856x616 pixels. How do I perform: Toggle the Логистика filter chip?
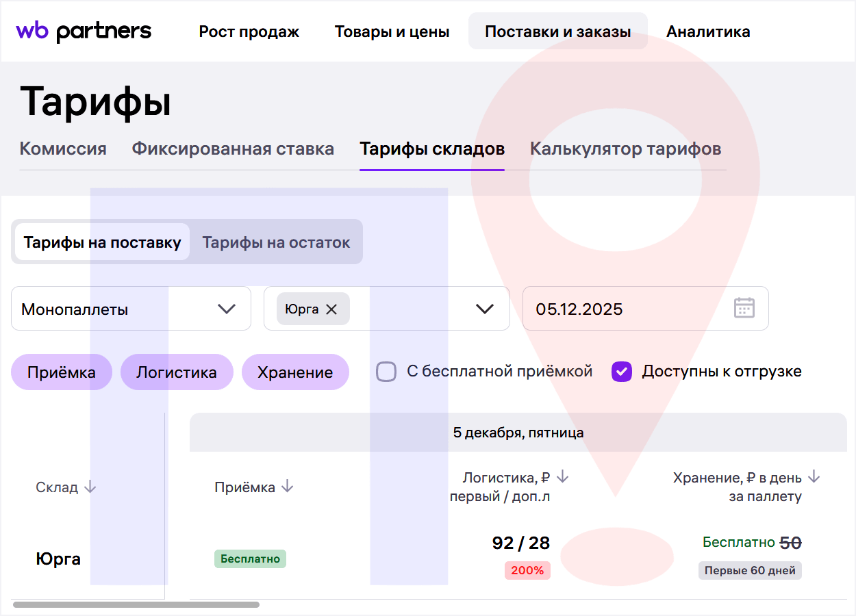tap(177, 372)
